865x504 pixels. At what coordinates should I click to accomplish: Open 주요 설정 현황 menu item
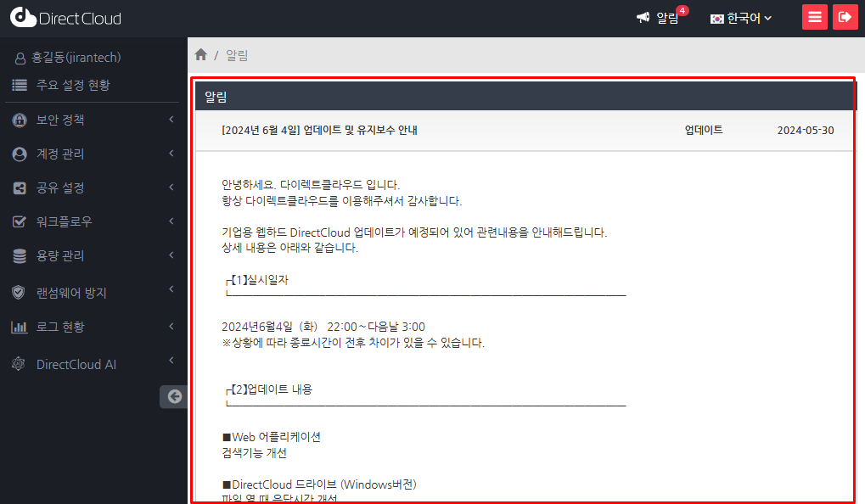pos(72,85)
